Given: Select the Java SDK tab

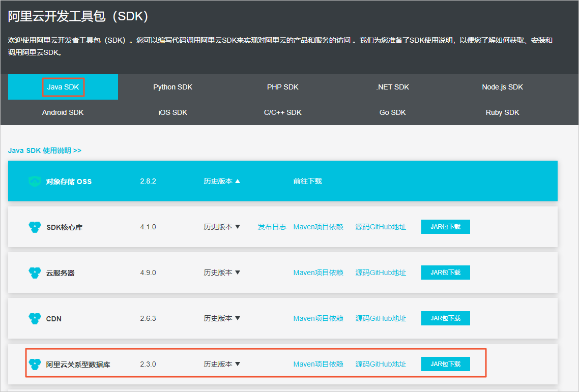Looking at the screenshot, I should click(63, 87).
